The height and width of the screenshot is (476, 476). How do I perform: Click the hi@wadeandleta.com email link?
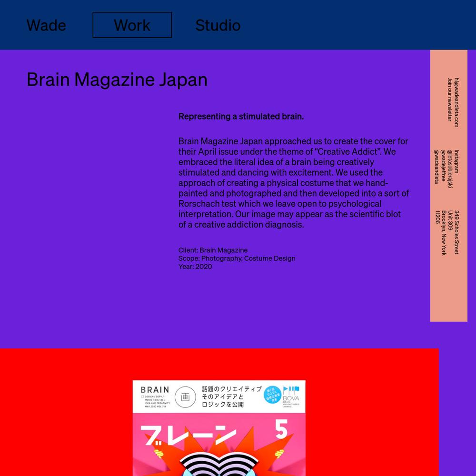click(456, 102)
